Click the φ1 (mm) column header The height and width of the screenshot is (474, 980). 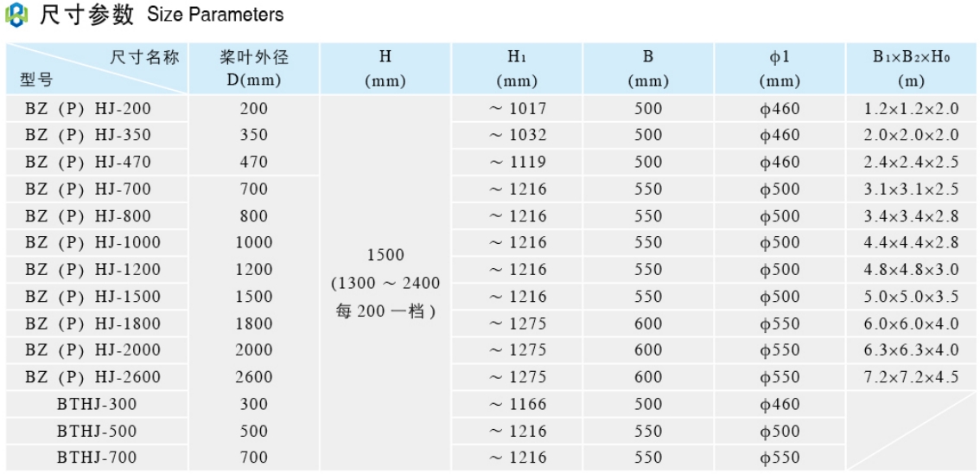pyautogui.click(x=780, y=69)
